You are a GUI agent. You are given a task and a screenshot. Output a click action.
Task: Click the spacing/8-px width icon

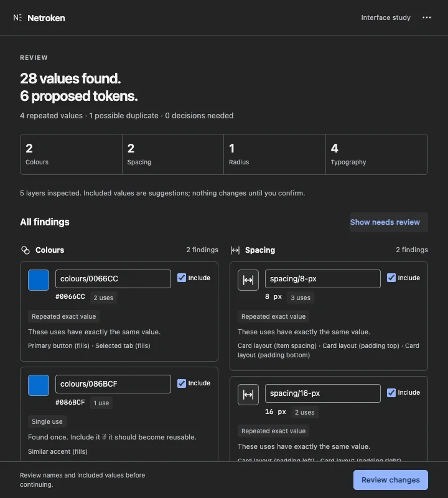pyautogui.click(x=248, y=280)
